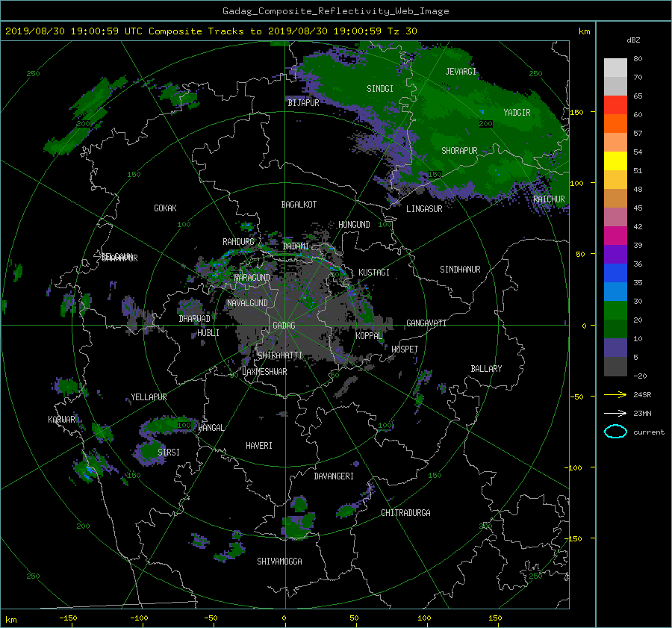Click the dBZ legend heading
672x628 pixels.
coord(633,40)
